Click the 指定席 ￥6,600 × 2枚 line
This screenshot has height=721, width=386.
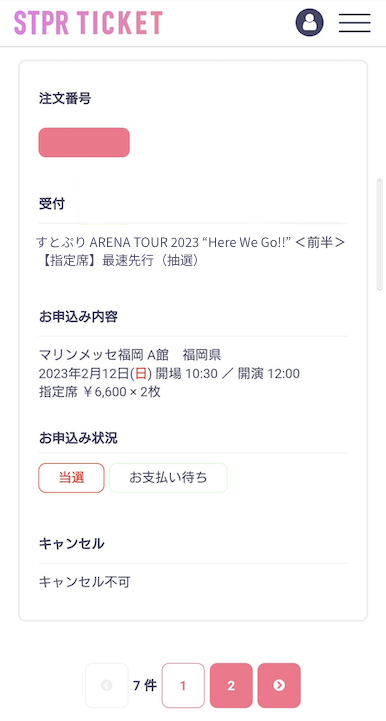[x=100, y=392]
